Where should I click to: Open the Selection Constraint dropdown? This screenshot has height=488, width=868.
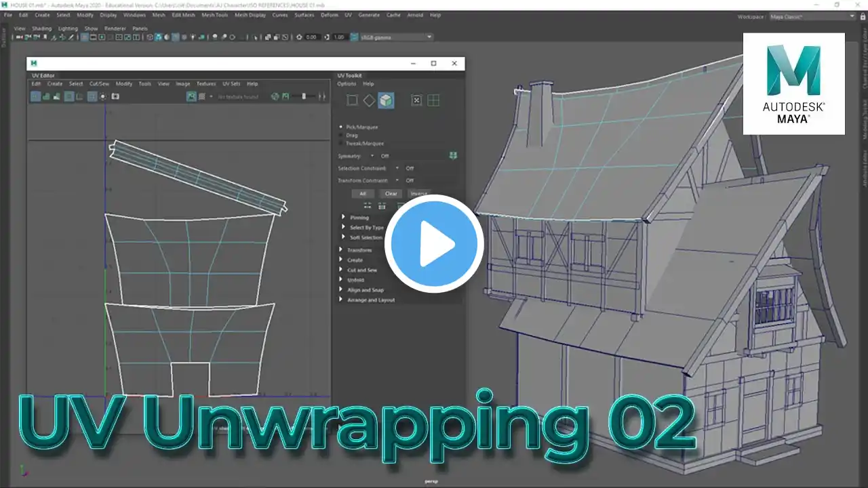click(x=397, y=168)
